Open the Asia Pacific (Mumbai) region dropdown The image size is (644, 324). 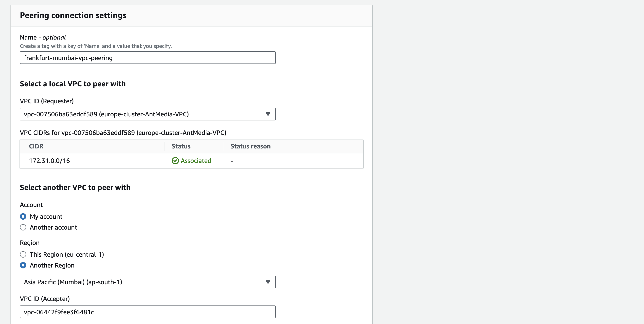pyautogui.click(x=148, y=282)
